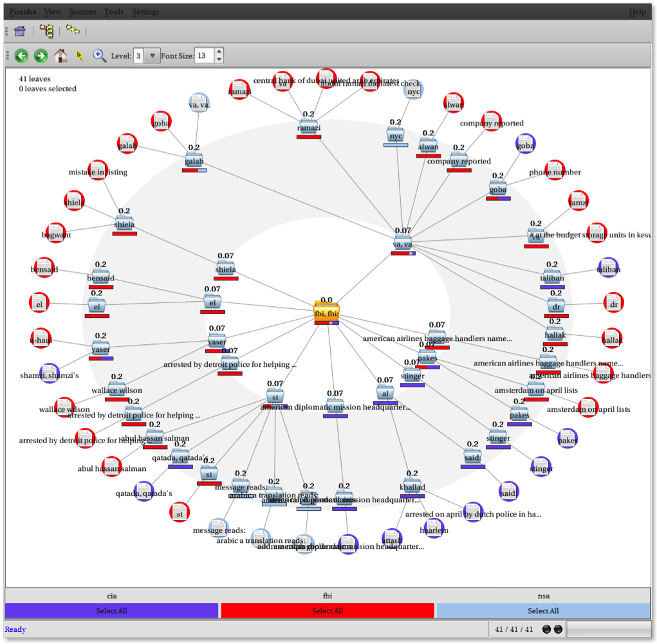
Task: Click the top toolbar grip handle
Action: 6,31
